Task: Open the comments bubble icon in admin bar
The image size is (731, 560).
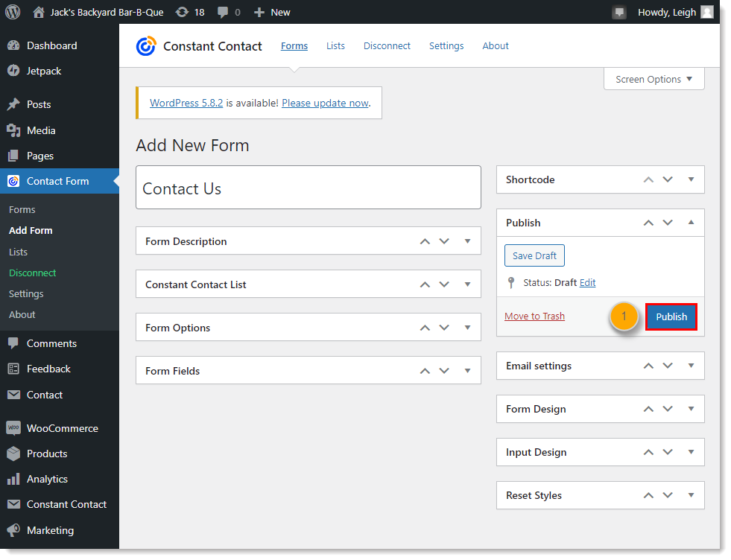Action: pos(223,12)
